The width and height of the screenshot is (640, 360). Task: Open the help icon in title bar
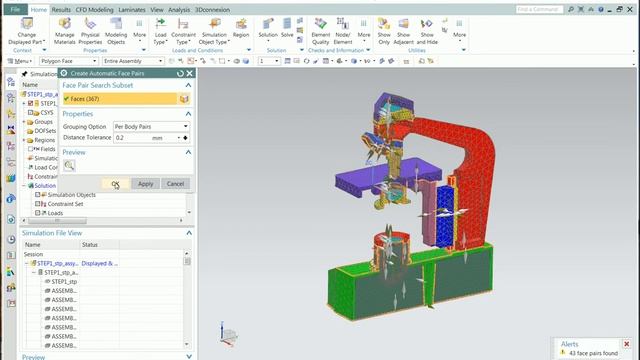tap(601, 9)
